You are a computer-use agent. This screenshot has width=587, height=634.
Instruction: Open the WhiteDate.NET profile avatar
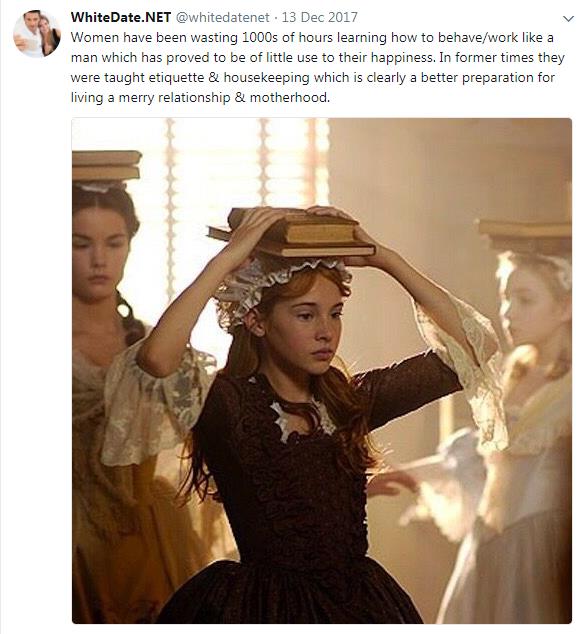(x=37, y=34)
